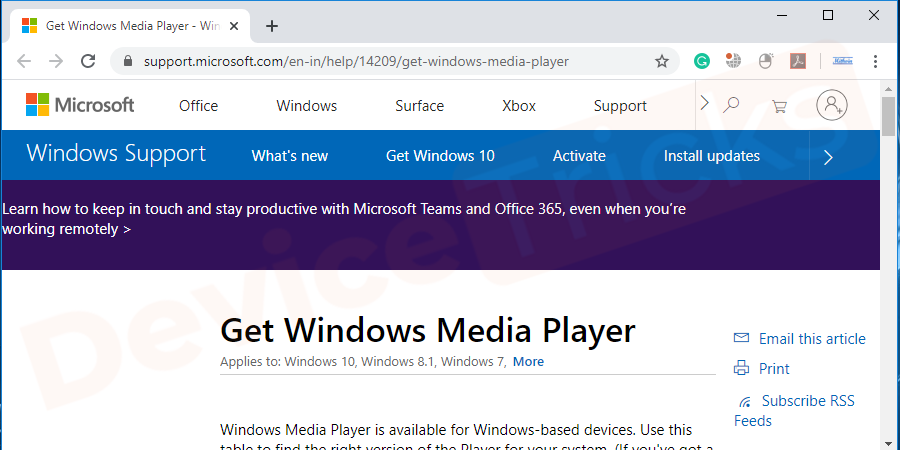
Task: Click the 'Email this article' link
Action: click(811, 338)
